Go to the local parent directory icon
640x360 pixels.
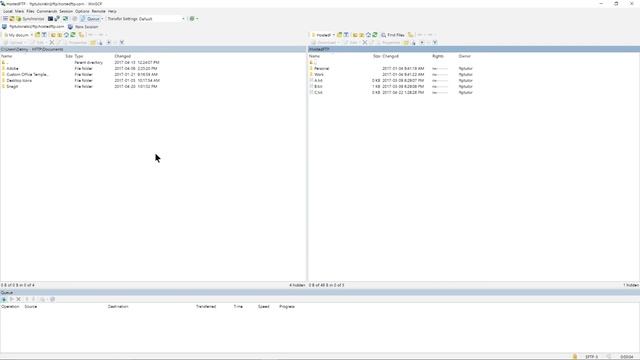(x=53, y=35)
